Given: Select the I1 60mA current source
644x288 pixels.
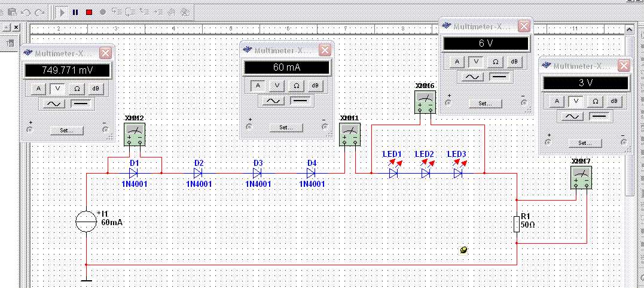Looking at the screenshot, I should pos(86,222).
